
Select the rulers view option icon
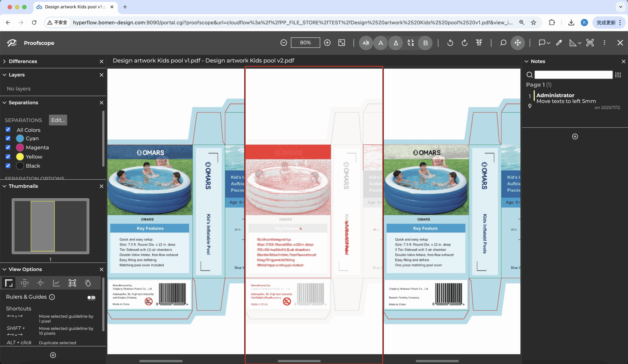pos(9,283)
